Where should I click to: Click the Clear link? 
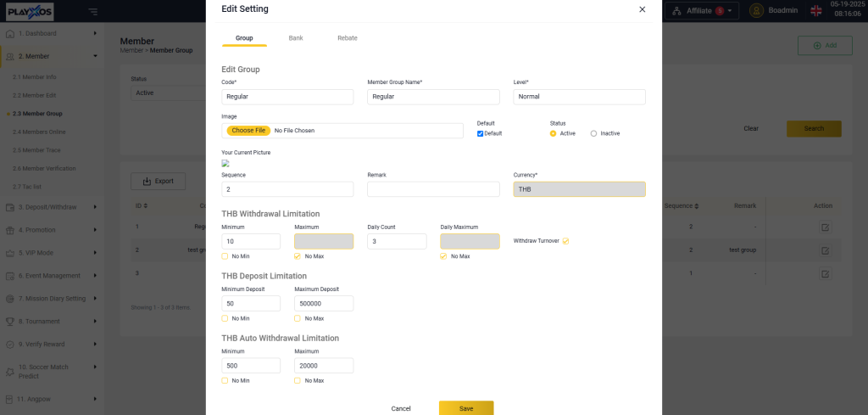[751, 128]
